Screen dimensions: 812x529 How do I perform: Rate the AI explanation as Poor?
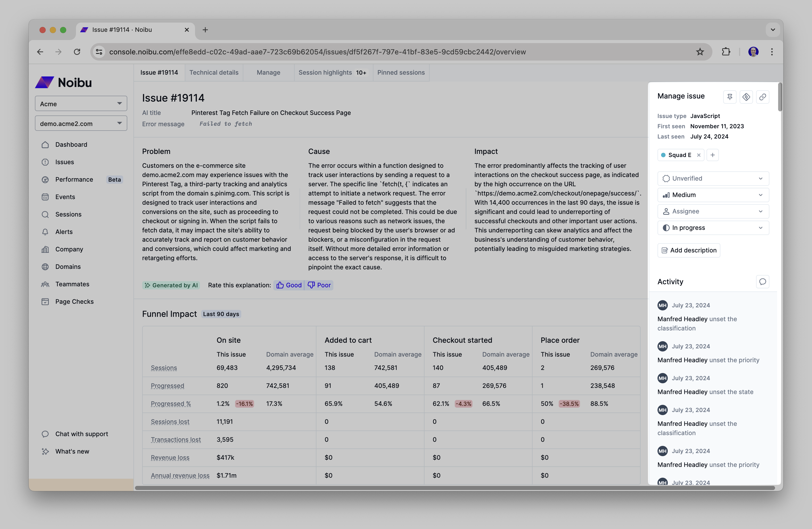(319, 285)
